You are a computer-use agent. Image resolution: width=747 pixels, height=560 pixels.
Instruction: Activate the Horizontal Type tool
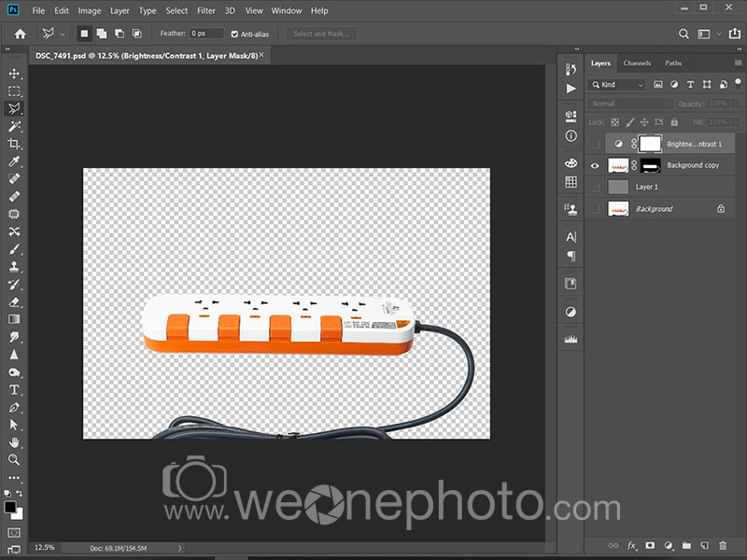pyautogui.click(x=14, y=389)
